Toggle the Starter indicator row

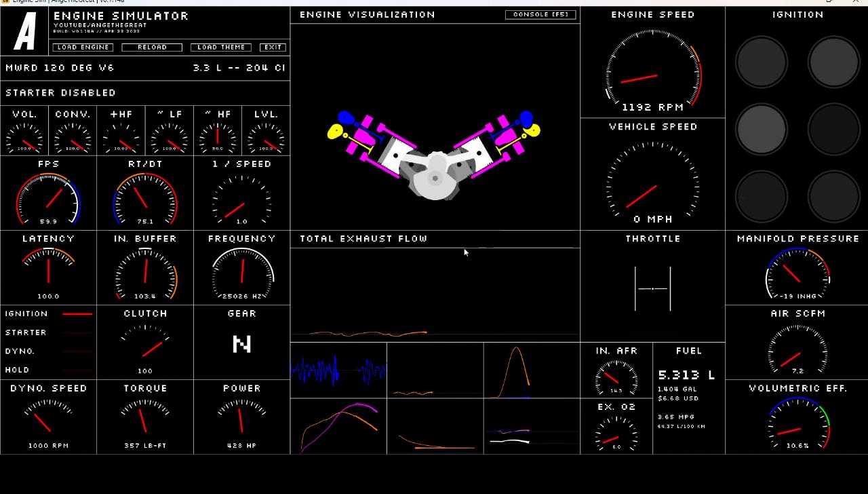pos(49,332)
